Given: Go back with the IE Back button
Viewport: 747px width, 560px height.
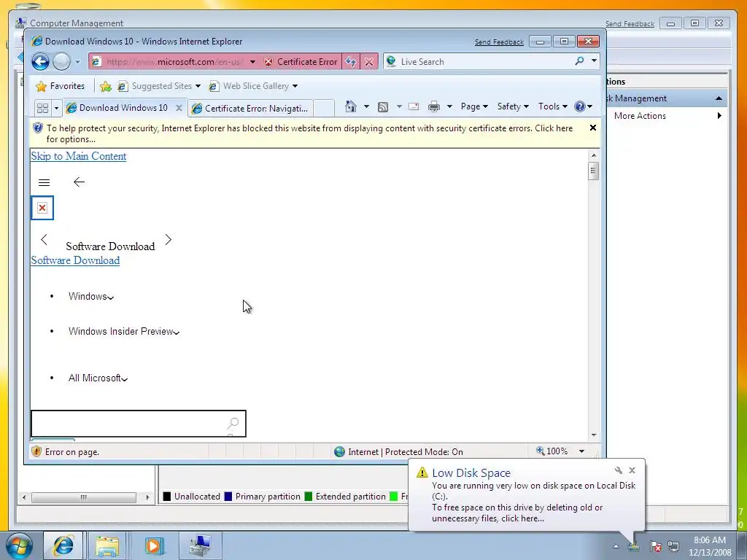Looking at the screenshot, I should (x=41, y=61).
